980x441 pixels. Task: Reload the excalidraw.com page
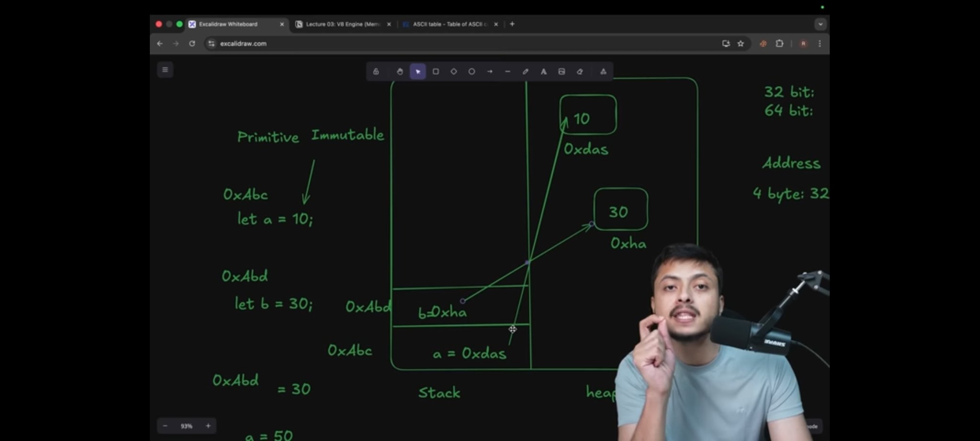coord(192,44)
